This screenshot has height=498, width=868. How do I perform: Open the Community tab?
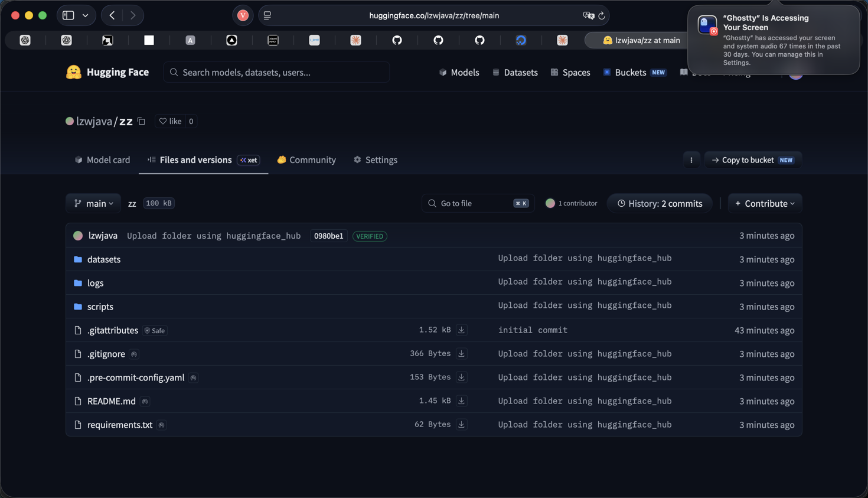click(x=306, y=160)
